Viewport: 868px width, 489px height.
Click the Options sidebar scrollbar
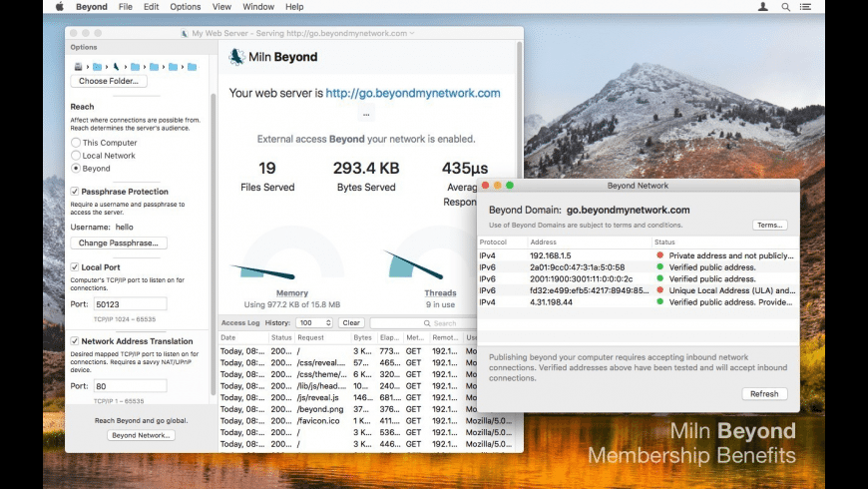coord(214,244)
